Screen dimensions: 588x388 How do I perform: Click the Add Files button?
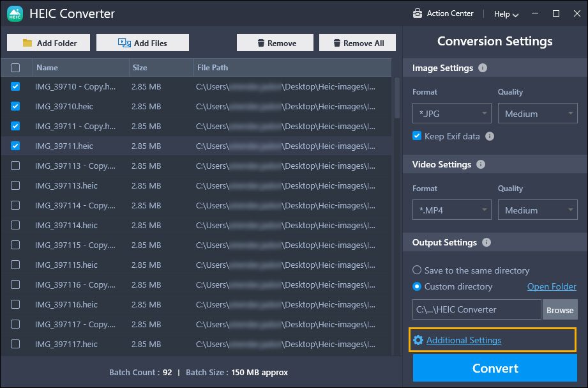point(142,43)
